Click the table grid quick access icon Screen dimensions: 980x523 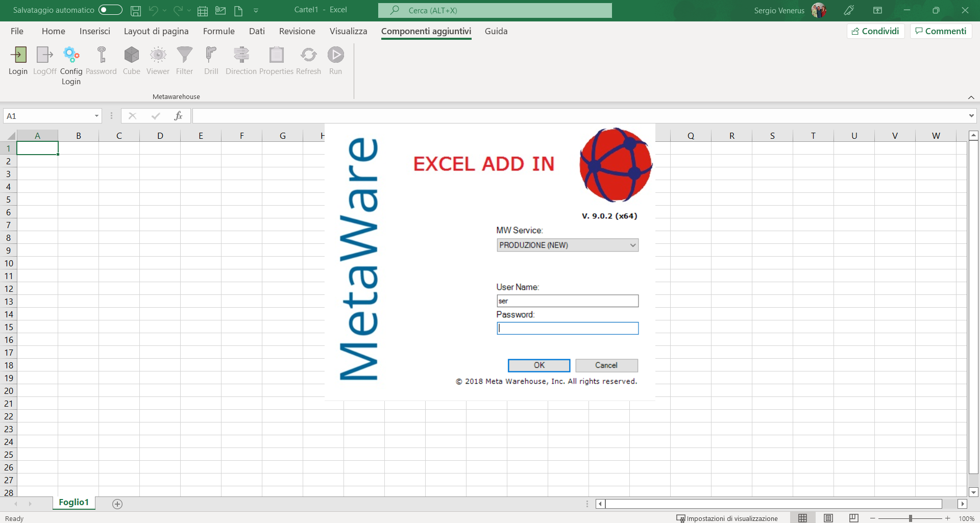pos(203,10)
